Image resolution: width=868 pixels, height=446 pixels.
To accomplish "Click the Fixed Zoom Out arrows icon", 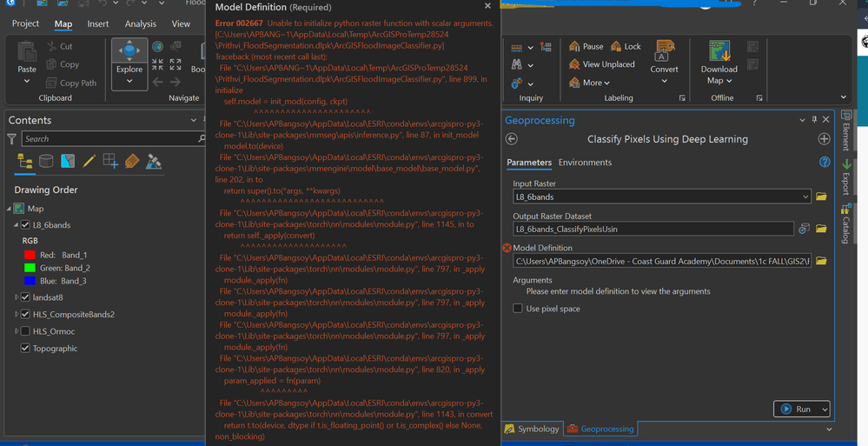I will (176, 64).
